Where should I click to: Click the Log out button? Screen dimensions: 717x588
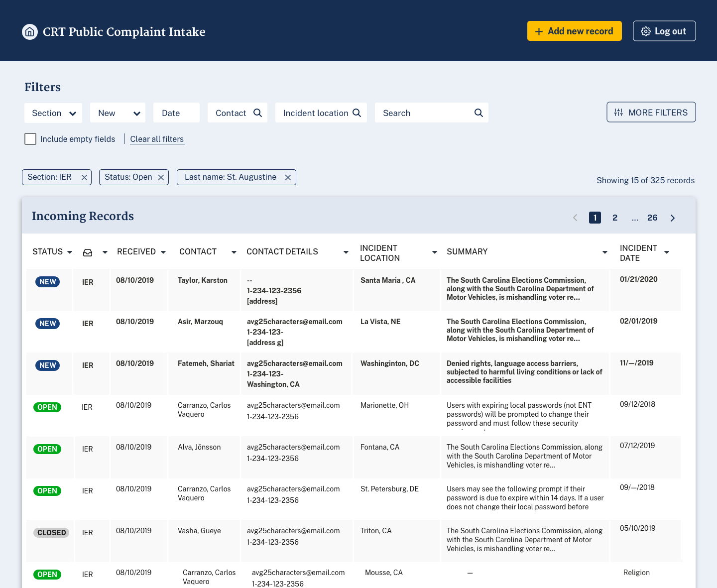pyautogui.click(x=664, y=31)
